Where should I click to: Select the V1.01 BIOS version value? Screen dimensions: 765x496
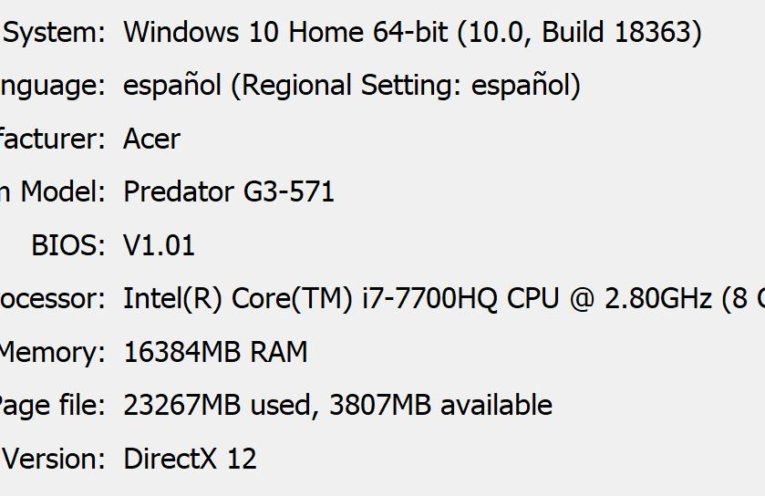tap(159, 245)
